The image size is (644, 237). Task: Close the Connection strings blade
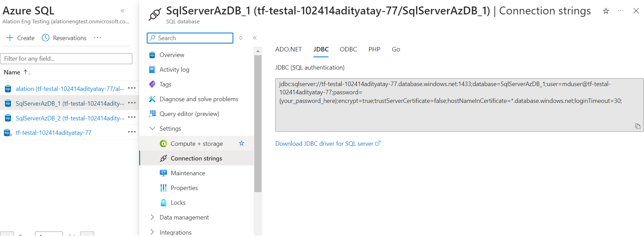click(x=636, y=11)
